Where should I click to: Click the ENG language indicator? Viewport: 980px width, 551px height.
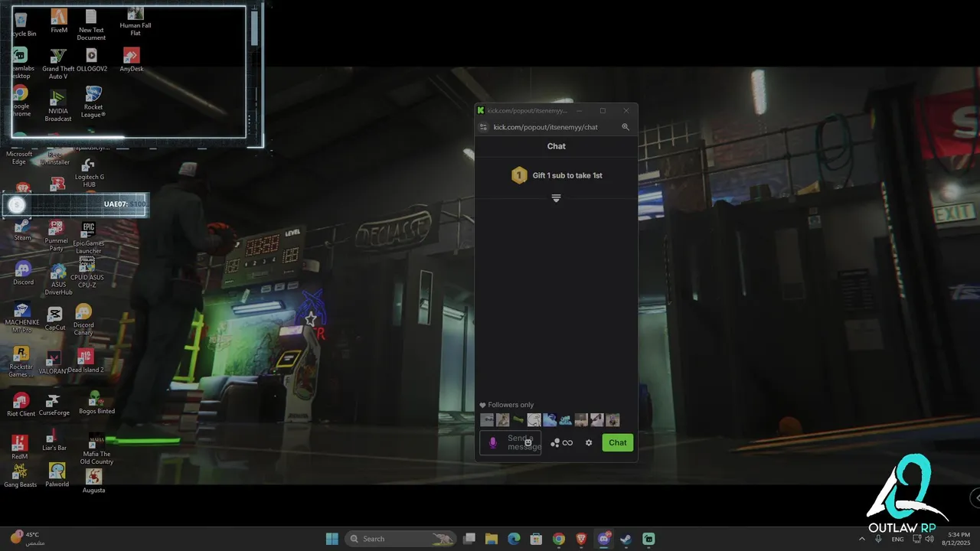pyautogui.click(x=897, y=539)
